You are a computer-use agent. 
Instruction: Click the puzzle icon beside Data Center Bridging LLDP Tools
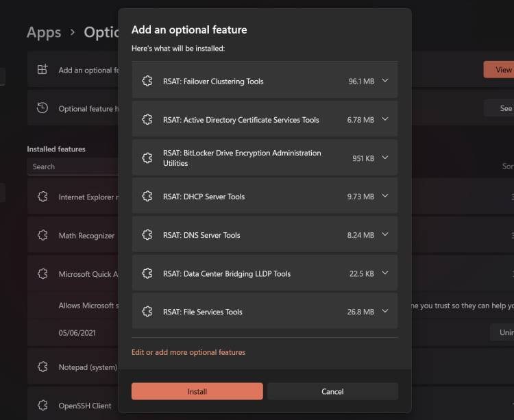[147, 273]
